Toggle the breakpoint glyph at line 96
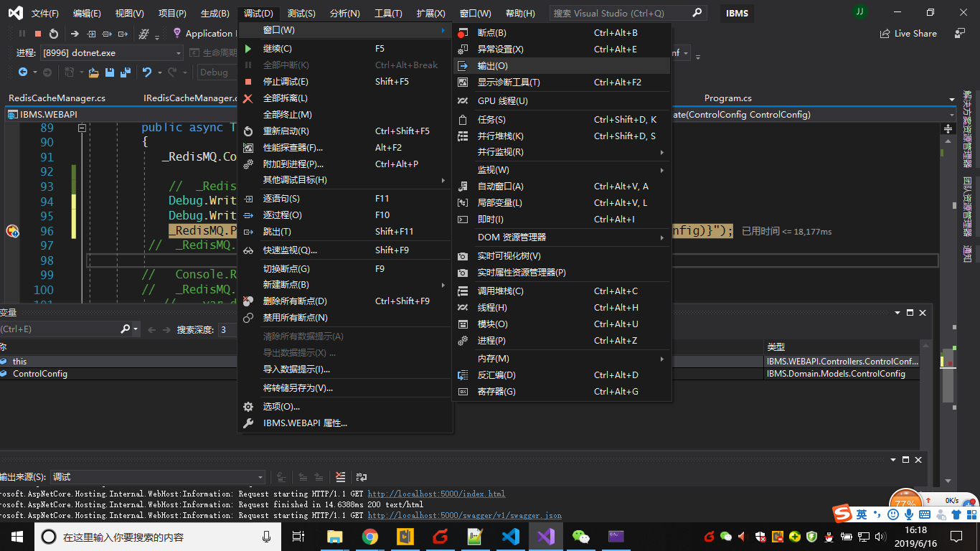 (12, 231)
